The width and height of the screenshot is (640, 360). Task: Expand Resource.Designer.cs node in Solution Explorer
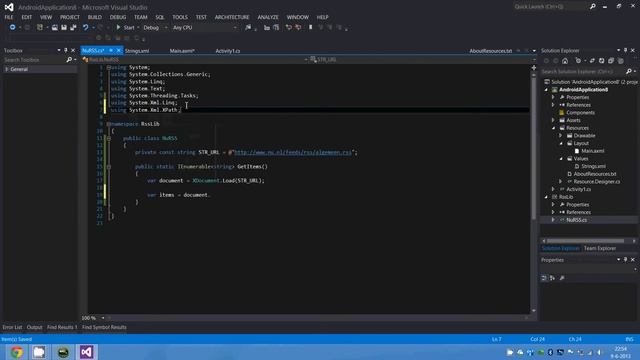(561, 182)
